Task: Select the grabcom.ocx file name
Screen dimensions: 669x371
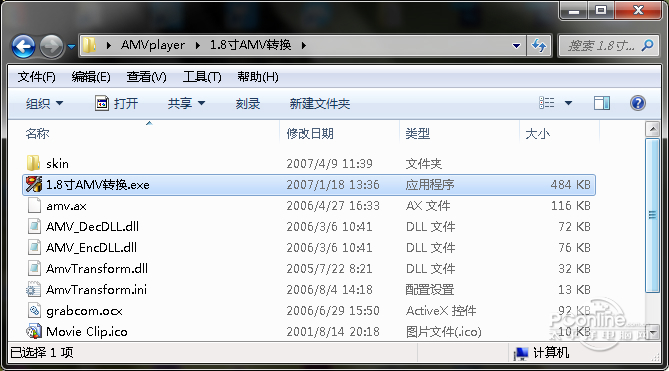Action: point(84,311)
